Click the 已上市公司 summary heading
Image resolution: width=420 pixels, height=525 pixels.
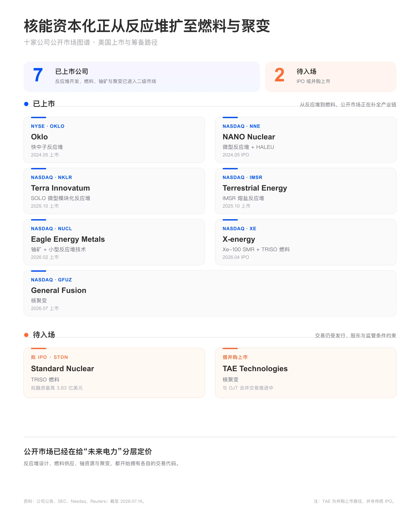72,71
